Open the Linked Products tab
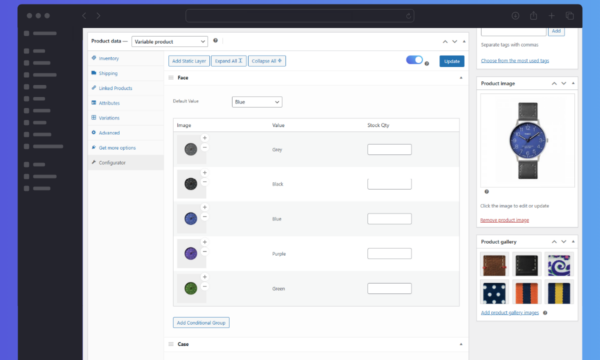This screenshot has width=600, height=360. pyautogui.click(x=126, y=88)
